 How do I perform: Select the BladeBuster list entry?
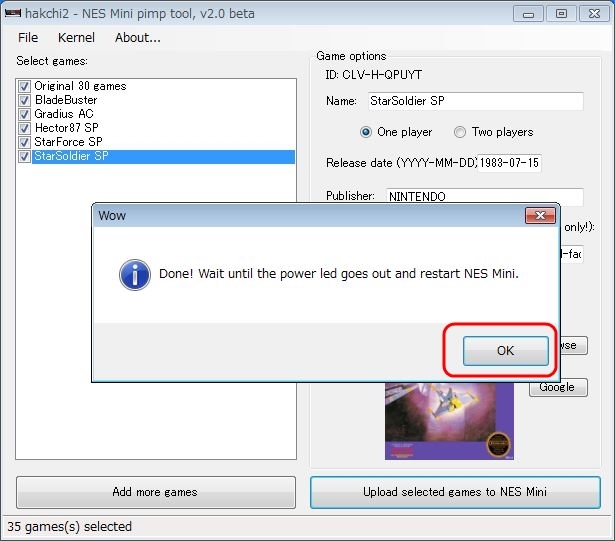[x=66, y=100]
